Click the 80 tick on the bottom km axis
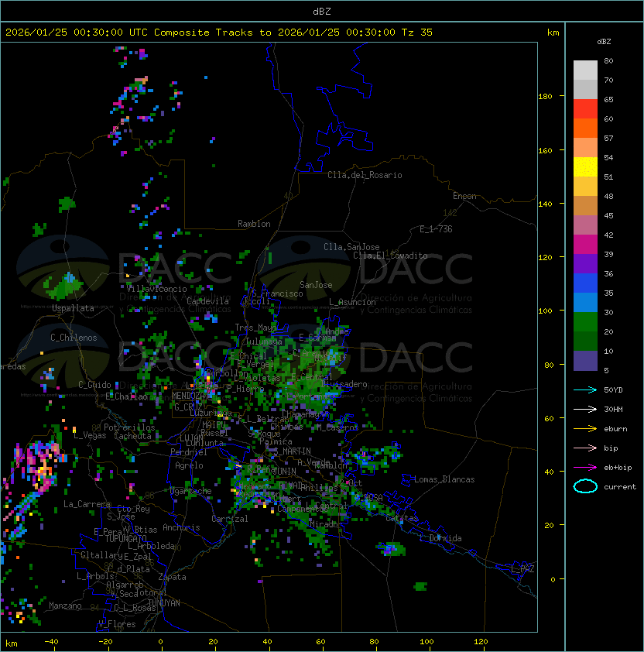This screenshot has height=652, width=644. [x=374, y=642]
